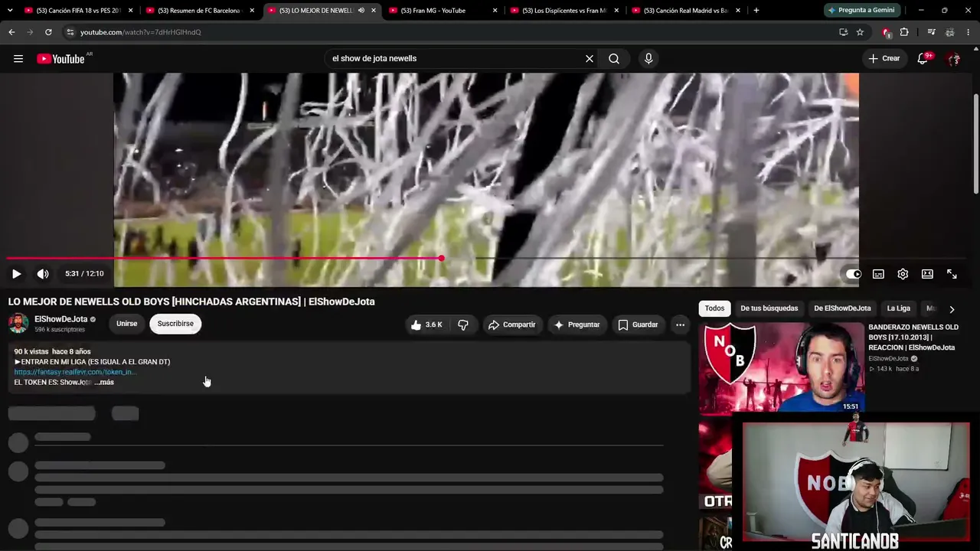View site information icon

(x=70, y=32)
